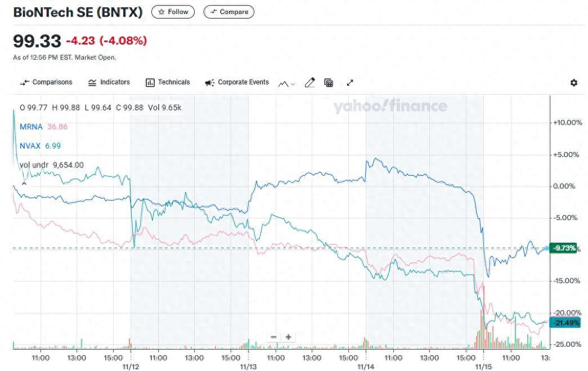The height and width of the screenshot is (371, 588).
Task: Click the data table icon
Action: pyautogui.click(x=329, y=83)
